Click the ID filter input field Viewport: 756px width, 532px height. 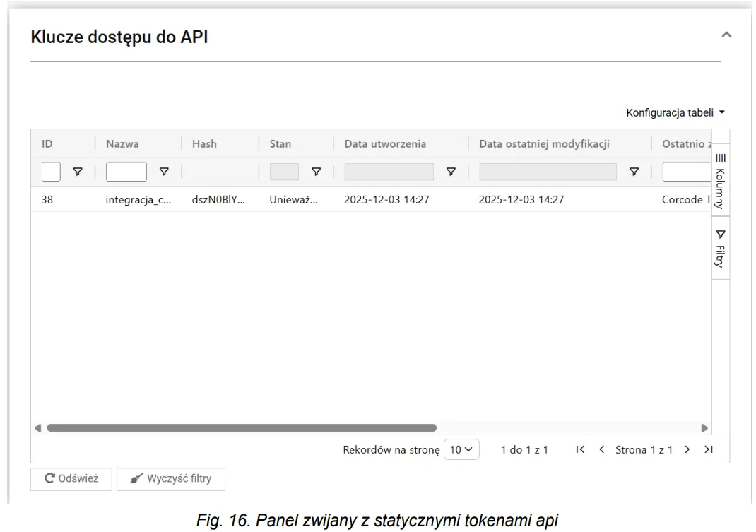pos(51,172)
